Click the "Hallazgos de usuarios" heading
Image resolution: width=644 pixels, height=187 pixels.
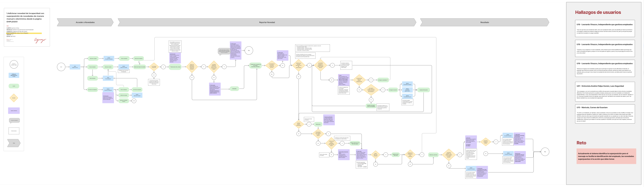click(598, 12)
